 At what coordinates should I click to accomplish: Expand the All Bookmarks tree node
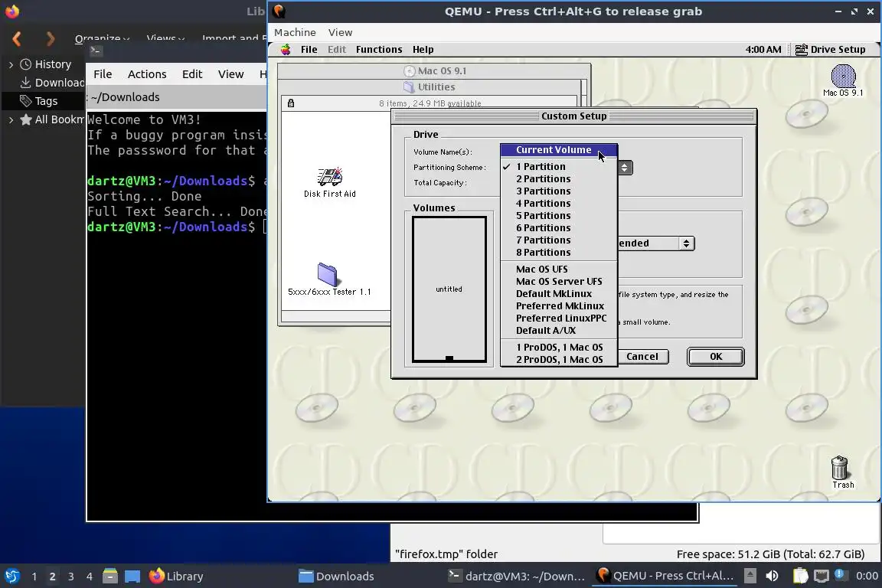click(11, 120)
